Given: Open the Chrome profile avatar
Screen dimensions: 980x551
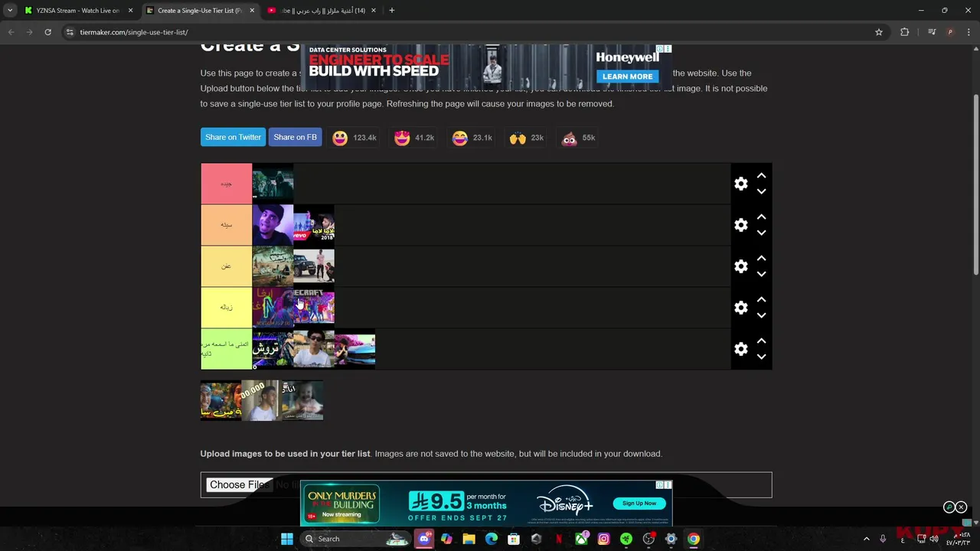Looking at the screenshot, I should click(950, 32).
